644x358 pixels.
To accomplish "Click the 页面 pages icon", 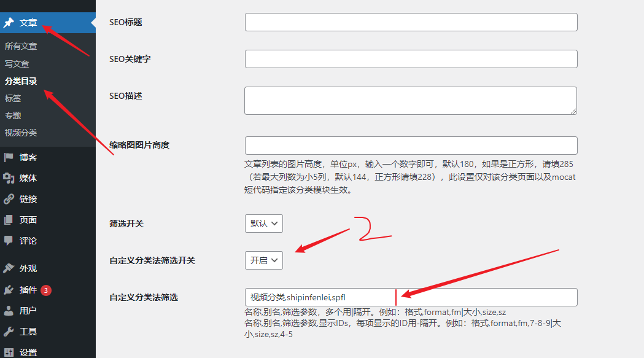I will 9,220.
